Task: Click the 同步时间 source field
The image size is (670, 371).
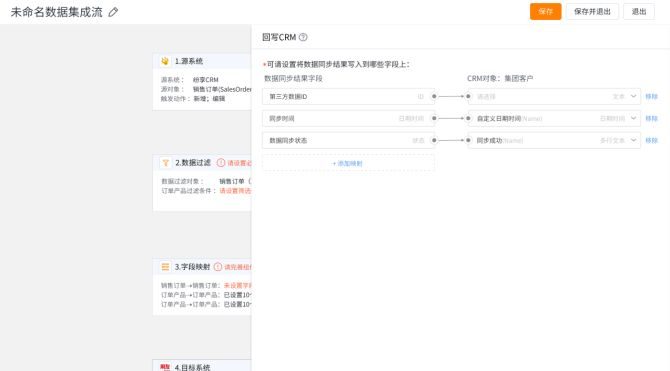Action: pos(348,118)
